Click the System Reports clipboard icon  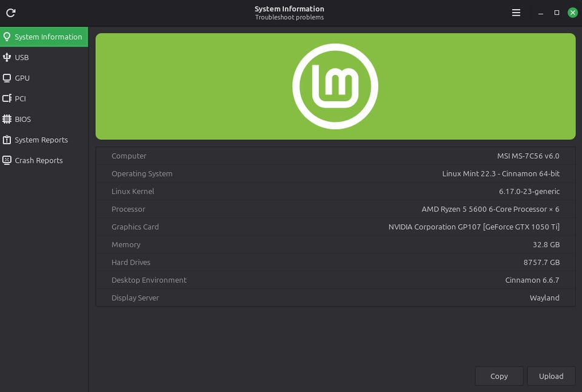7,140
